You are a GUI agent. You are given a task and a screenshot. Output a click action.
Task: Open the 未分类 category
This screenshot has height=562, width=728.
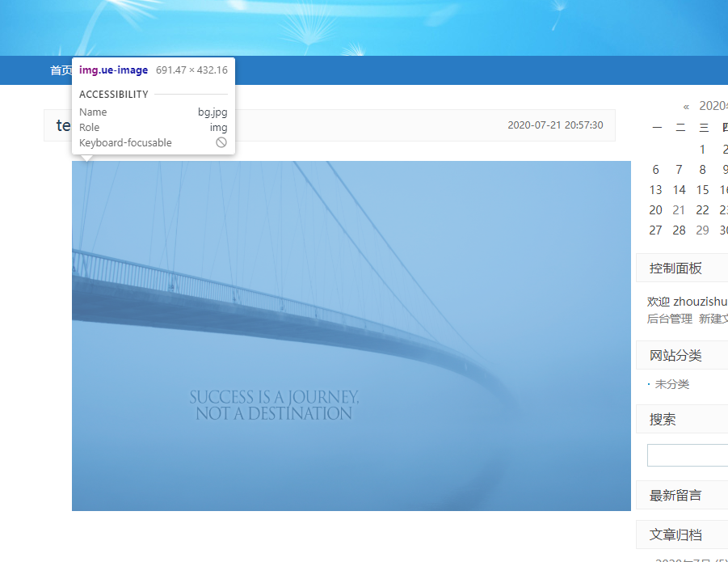click(x=671, y=384)
